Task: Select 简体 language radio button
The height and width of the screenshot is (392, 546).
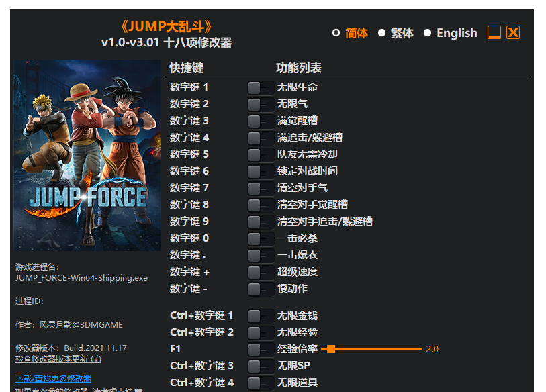Action: 336,33
